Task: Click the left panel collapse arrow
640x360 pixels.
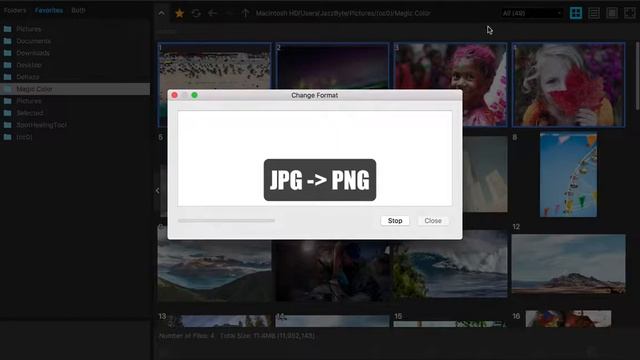Action: tap(158, 191)
